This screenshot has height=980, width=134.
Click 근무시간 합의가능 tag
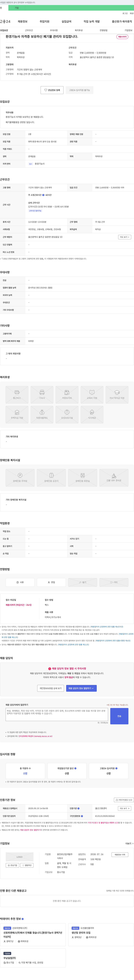click(x=35, y=211)
